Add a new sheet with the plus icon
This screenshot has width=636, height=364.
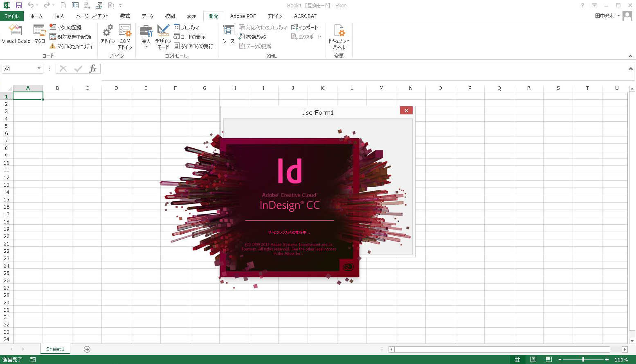87,349
